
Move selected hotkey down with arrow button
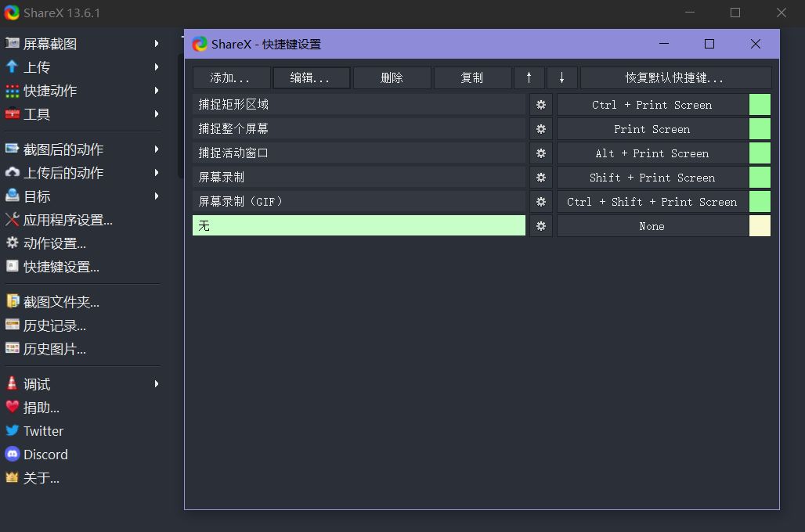pyautogui.click(x=561, y=78)
